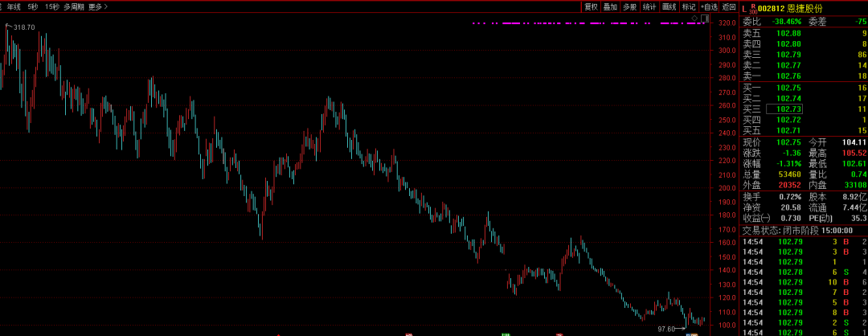Viewport: 868px width, 336px height.
Task: Switch to the 5秒 period tab
Action: [33, 6]
